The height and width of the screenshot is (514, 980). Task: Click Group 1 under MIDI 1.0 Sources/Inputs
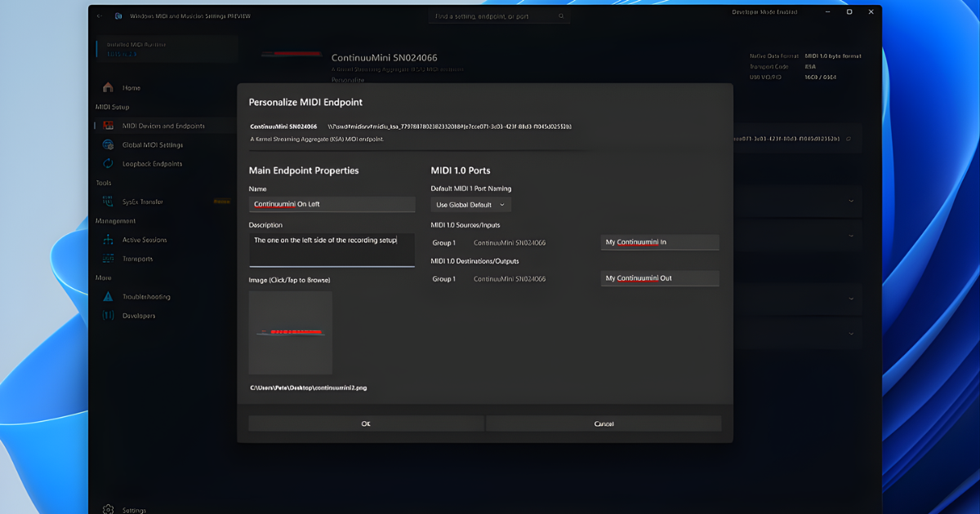point(444,243)
